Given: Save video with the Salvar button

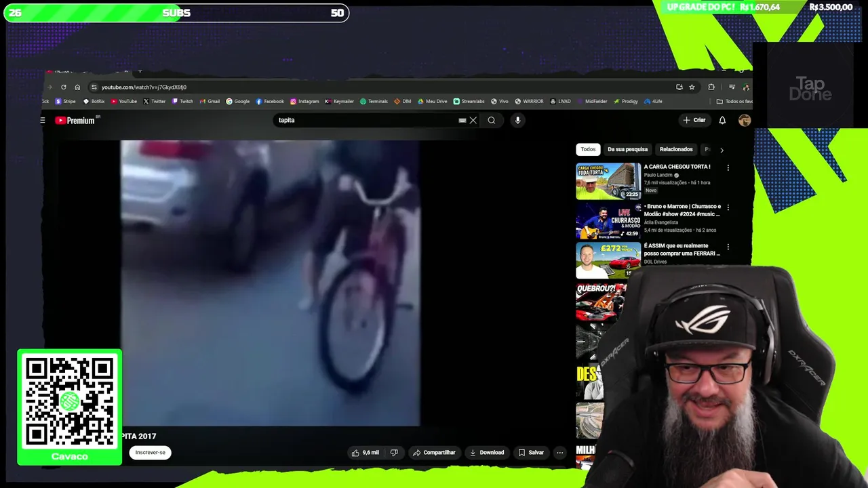Looking at the screenshot, I should tap(531, 452).
